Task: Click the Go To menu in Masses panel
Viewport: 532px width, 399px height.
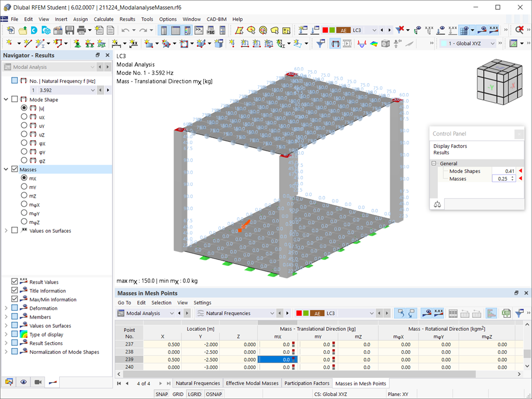Action: [124, 302]
